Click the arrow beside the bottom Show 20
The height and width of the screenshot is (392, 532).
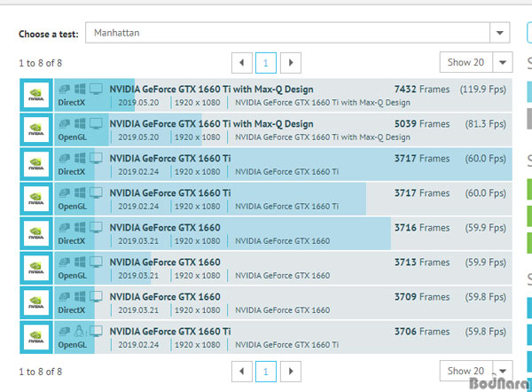tap(503, 371)
